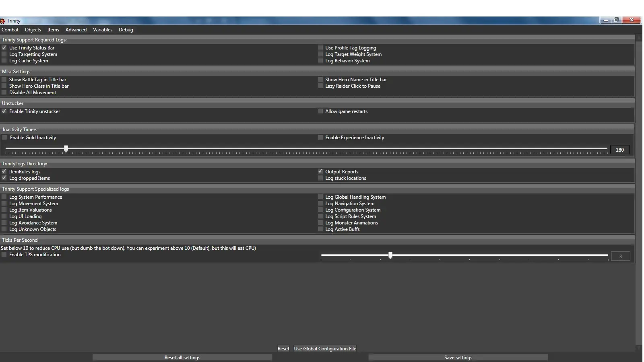Check Allow game restarts
Image resolution: width=644 pixels, height=362 pixels.
(x=320, y=111)
